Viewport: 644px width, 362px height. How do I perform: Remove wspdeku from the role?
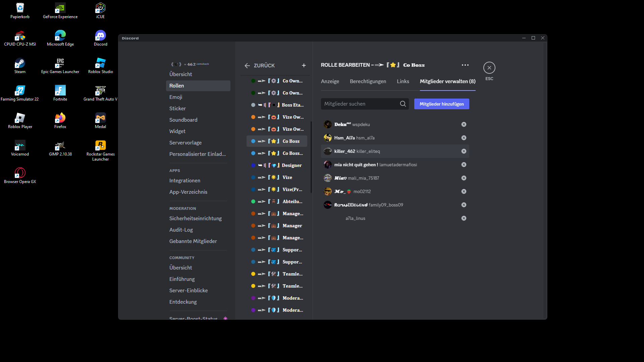click(x=464, y=124)
